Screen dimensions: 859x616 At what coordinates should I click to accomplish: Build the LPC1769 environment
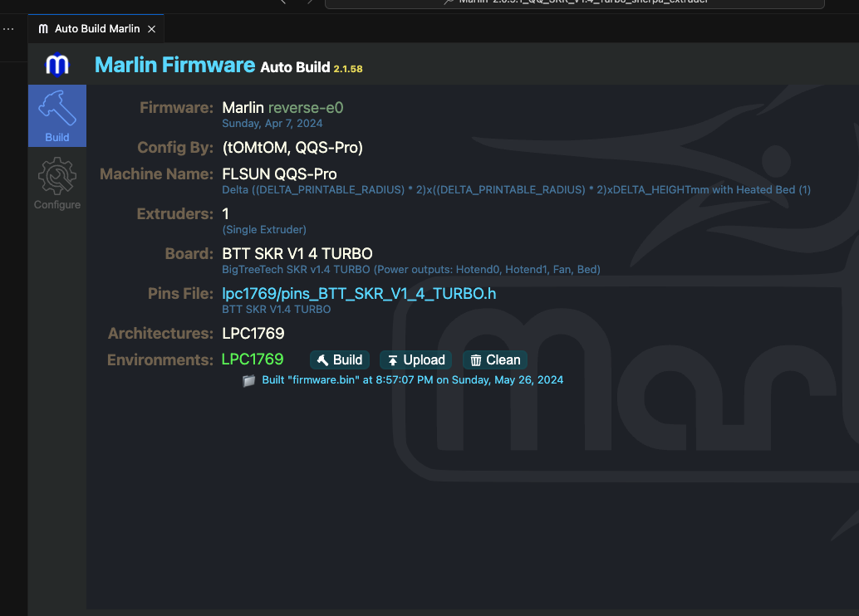(340, 359)
